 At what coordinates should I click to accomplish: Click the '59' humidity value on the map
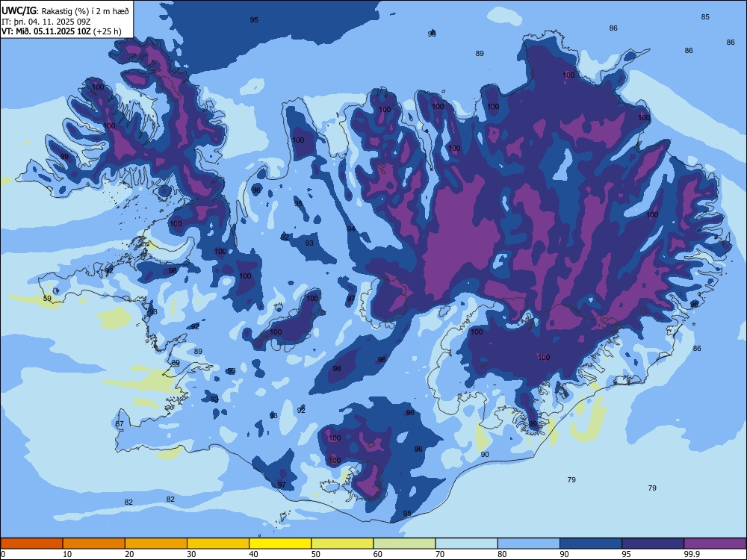(47, 299)
